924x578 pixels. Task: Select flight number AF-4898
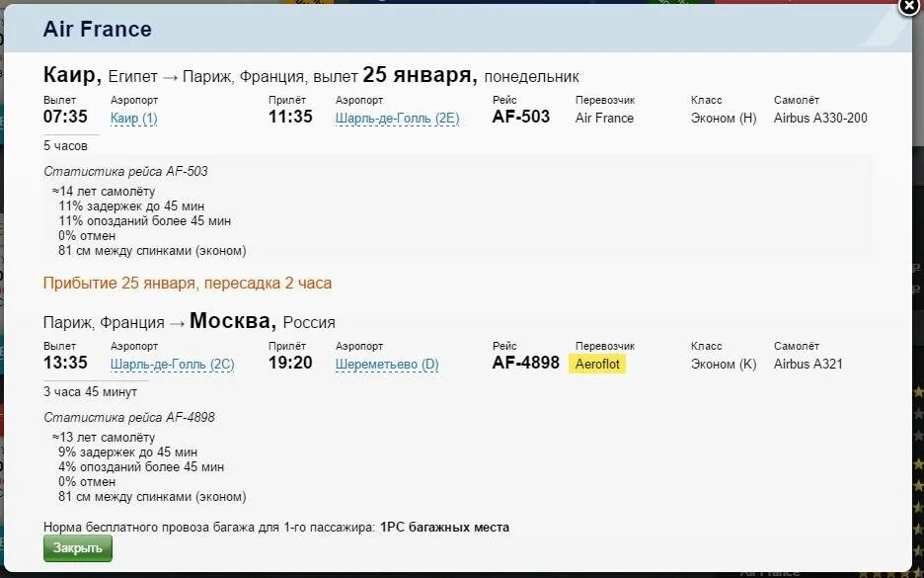point(525,363)
